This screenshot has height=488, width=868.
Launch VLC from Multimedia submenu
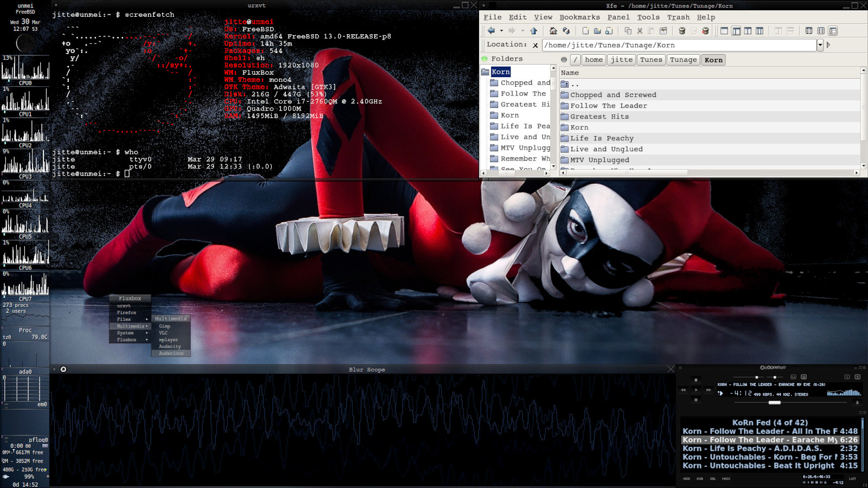click(171, 333)
